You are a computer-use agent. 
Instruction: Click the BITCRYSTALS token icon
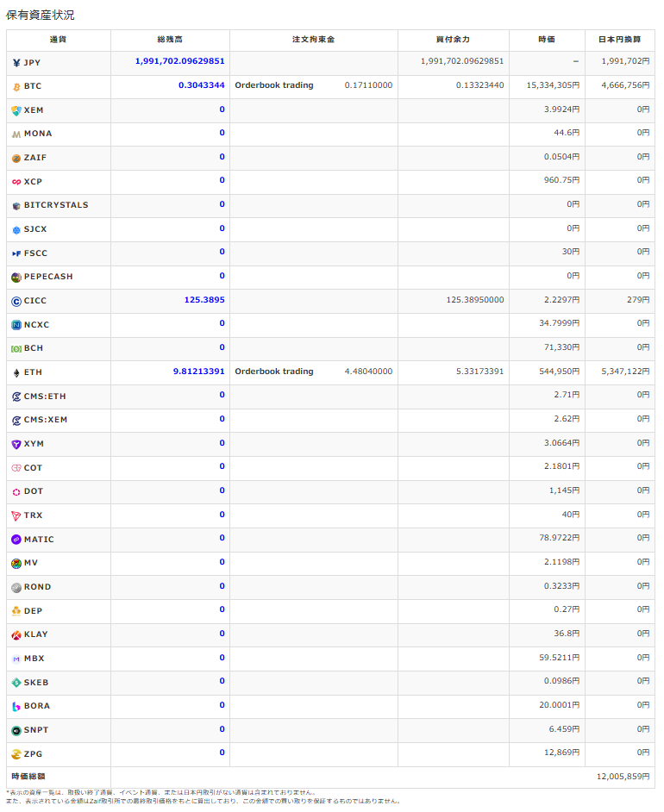16,206
